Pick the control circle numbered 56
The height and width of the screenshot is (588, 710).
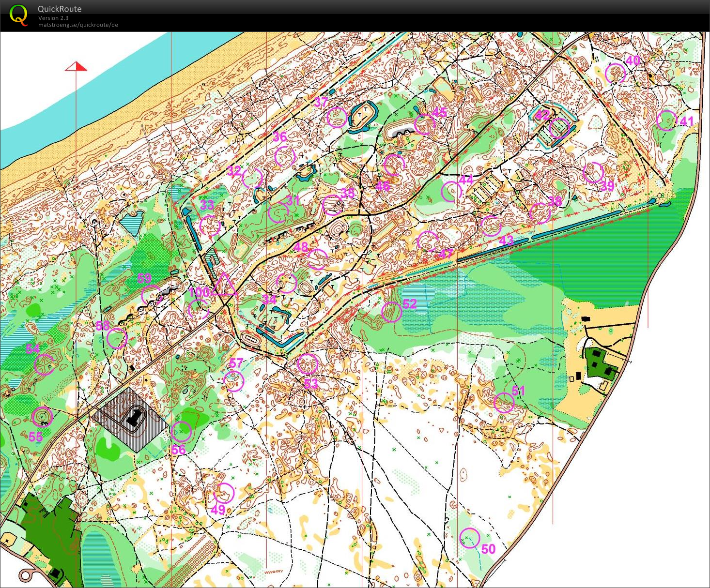tap(181, 432)
